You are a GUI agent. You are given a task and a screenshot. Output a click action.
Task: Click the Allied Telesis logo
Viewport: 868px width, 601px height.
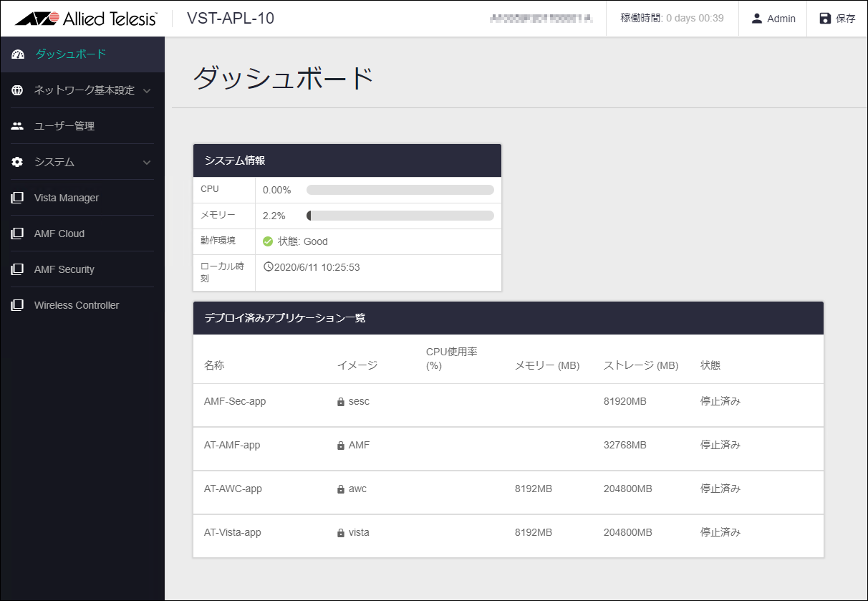[86, 19]
